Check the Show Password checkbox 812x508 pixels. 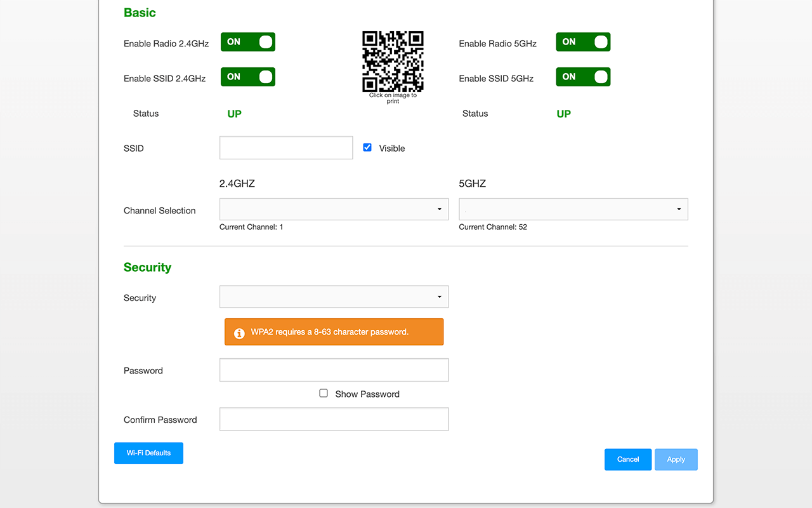[x=324, y=394]
